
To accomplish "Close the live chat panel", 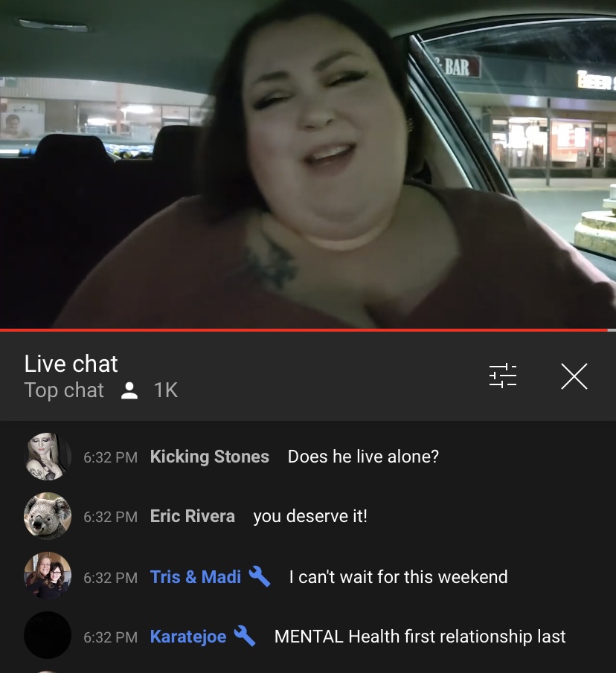I will [x=574, y=376].
